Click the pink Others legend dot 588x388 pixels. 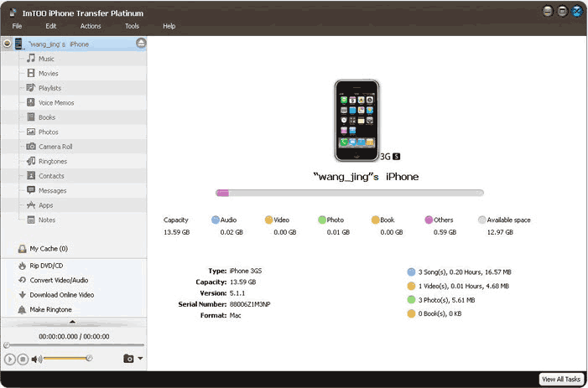coord(429,220)
